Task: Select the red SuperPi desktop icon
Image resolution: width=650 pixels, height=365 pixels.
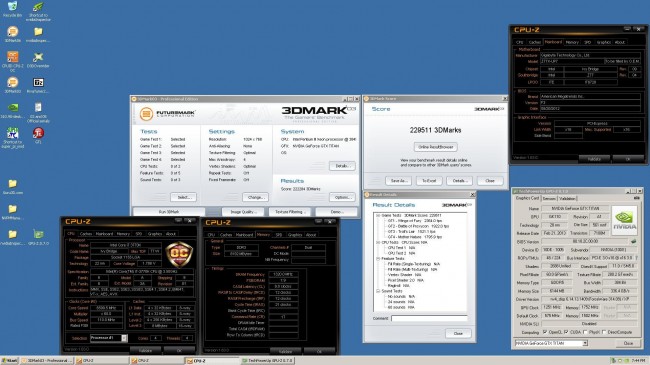Action: 38,133
